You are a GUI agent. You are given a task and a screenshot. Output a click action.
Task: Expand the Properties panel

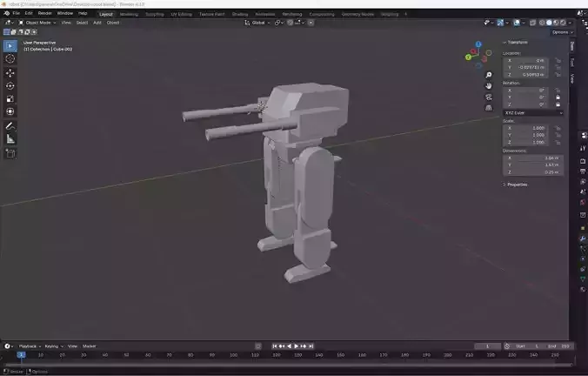(515, 185)
